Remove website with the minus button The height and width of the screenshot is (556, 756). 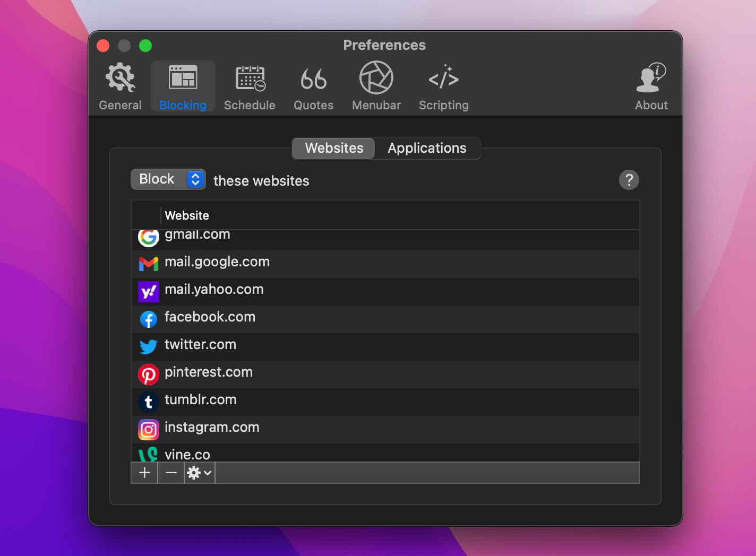[x=171, y=473]
